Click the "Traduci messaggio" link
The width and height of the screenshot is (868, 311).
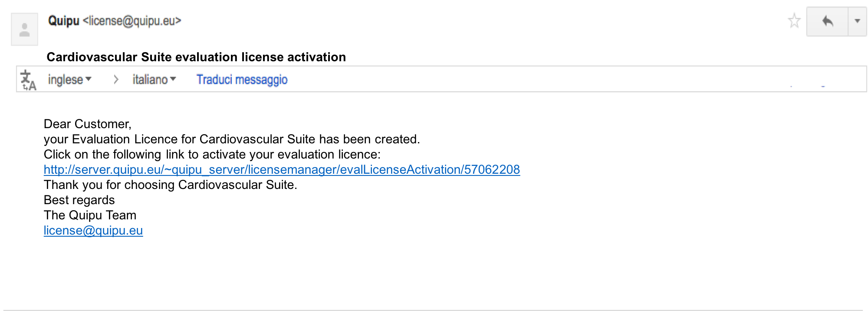pyautogui.click(x=242, y=79)
